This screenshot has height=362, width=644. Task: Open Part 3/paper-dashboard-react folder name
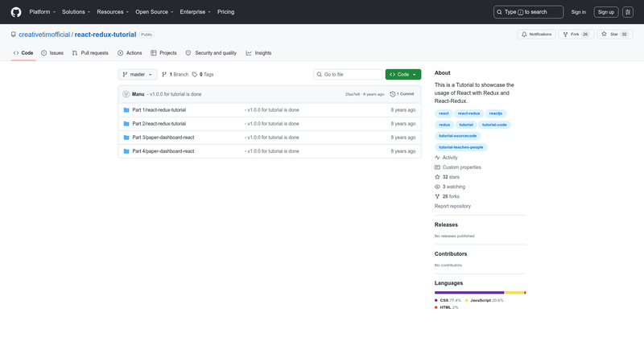pyautogui.click(x=163, y=138)
